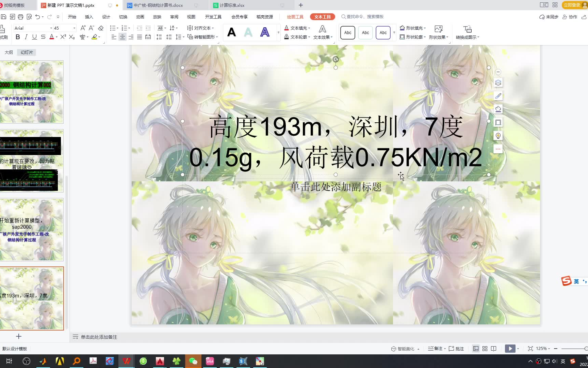Open the 插入 ribbon tab
Viewport: 588px width, 368px height.
click(x=89, y=17)
